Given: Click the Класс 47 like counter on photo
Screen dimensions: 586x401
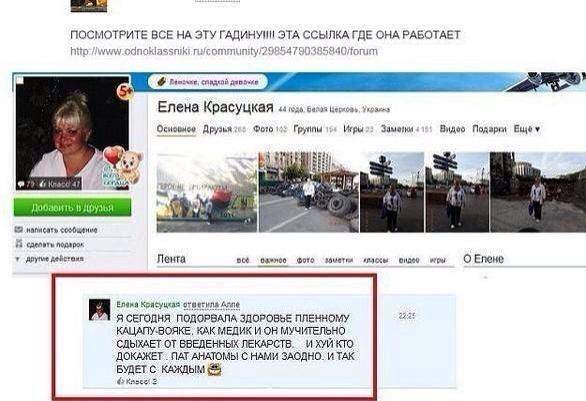Looking at the screenshot, I should coord(60,184).
